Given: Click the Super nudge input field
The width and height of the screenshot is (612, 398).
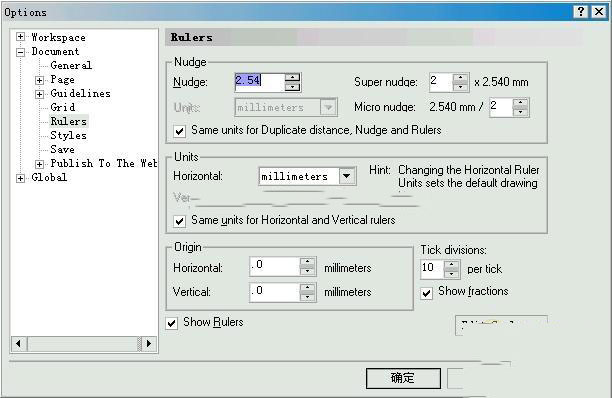Looking at the screenshot, I should click(441, 82).
